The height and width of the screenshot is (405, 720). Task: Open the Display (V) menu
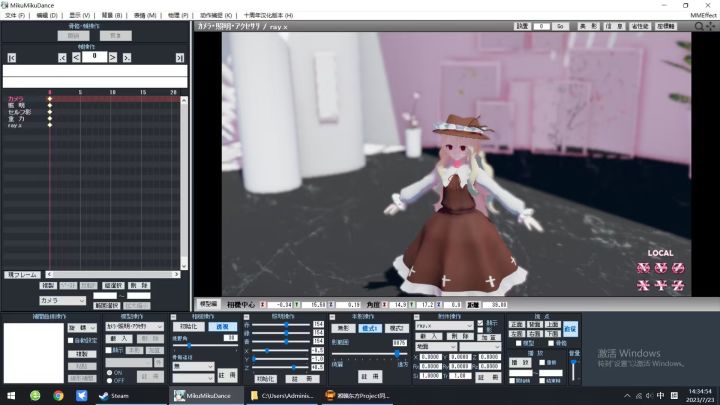click(x=79, y=15)
